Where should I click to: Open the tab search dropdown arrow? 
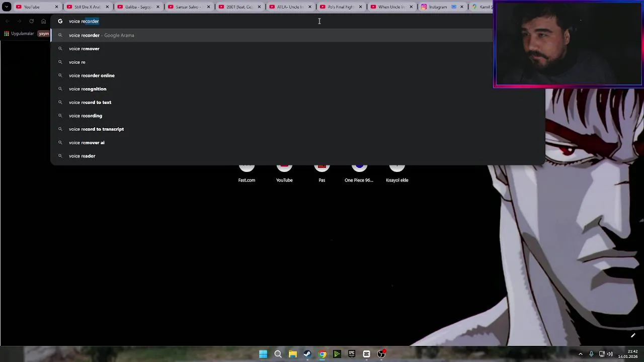click(x=7, y=7)
